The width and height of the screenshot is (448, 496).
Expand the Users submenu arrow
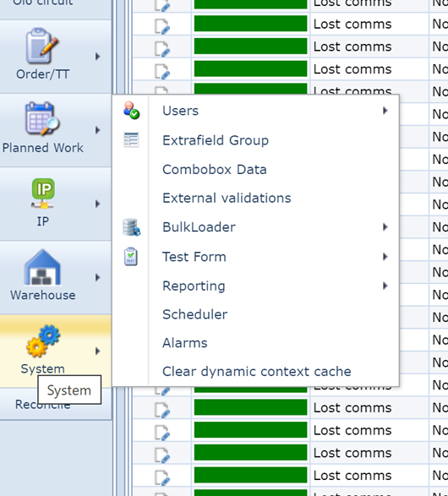click(x=385, y=111)
